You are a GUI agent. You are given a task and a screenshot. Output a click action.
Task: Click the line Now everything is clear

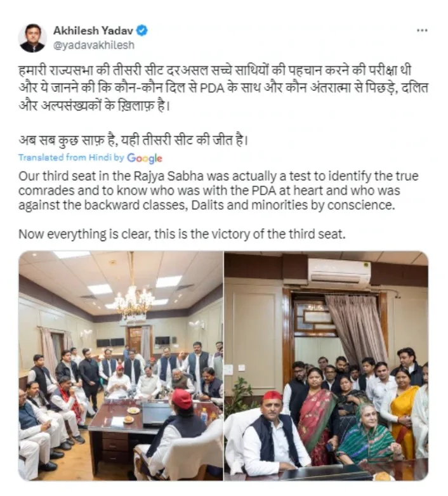click(181, 235)
